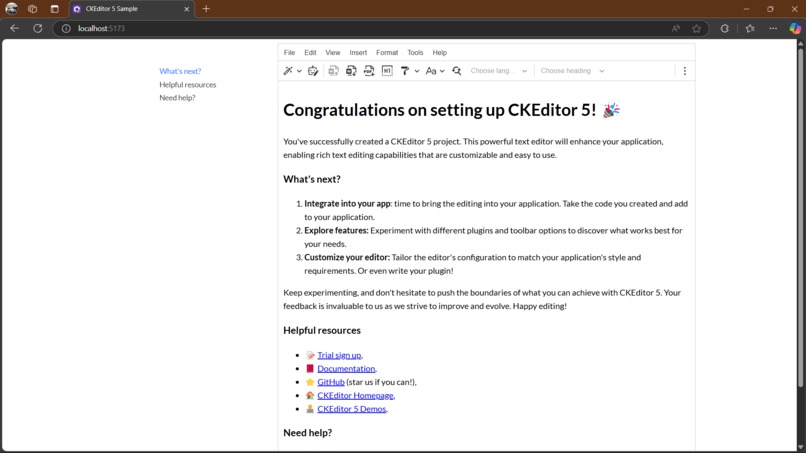This screenshot has height=453, width=806.
Task: Open the Format menu
Action: click(387, 52)
